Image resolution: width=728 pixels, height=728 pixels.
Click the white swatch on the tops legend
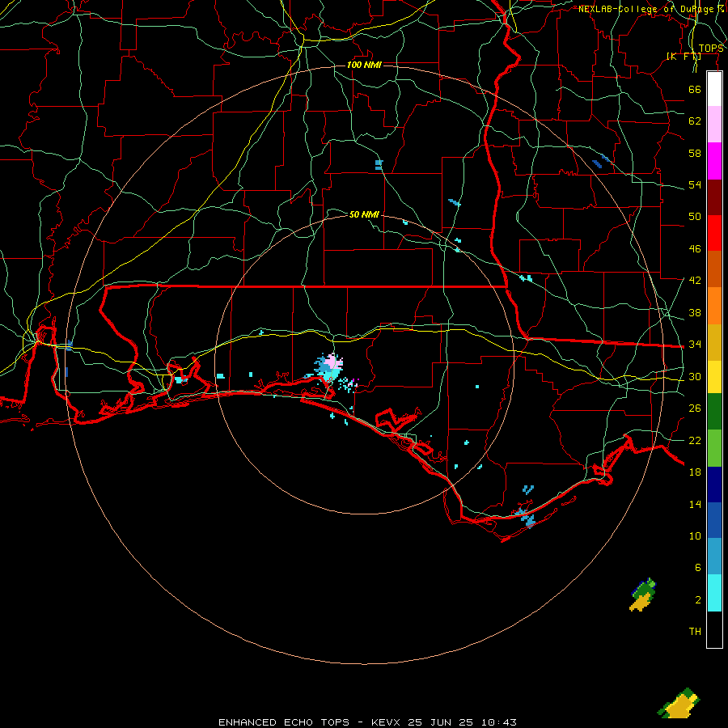714,89
